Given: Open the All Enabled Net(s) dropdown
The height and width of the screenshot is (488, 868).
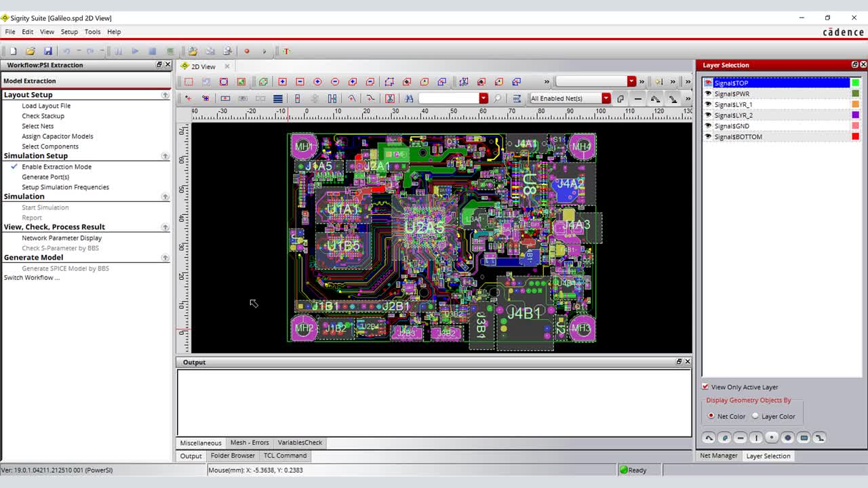Looking at the screenshot, I should [x=606, y=98].
